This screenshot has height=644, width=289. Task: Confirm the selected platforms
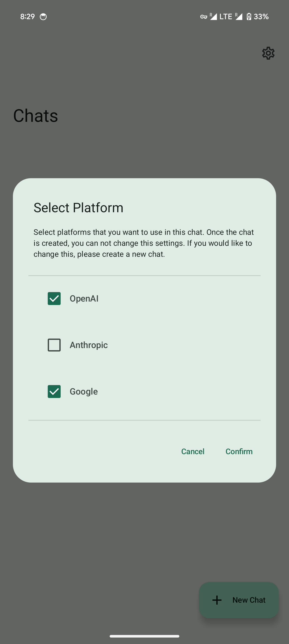239,451
